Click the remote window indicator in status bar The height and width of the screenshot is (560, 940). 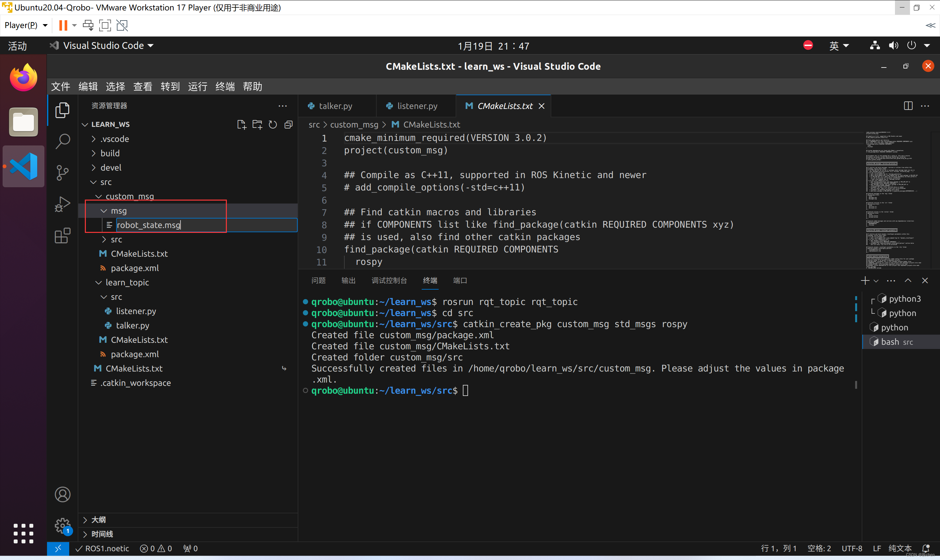click(x=58, y=548)
